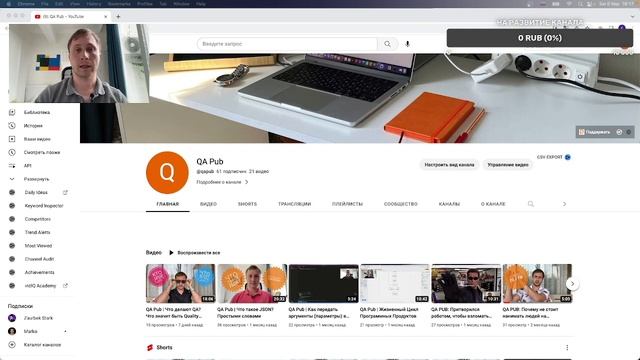640x360 pixels.
Task: Toggle the CSV EXPORT switch
Action: [x=567, y=157]
